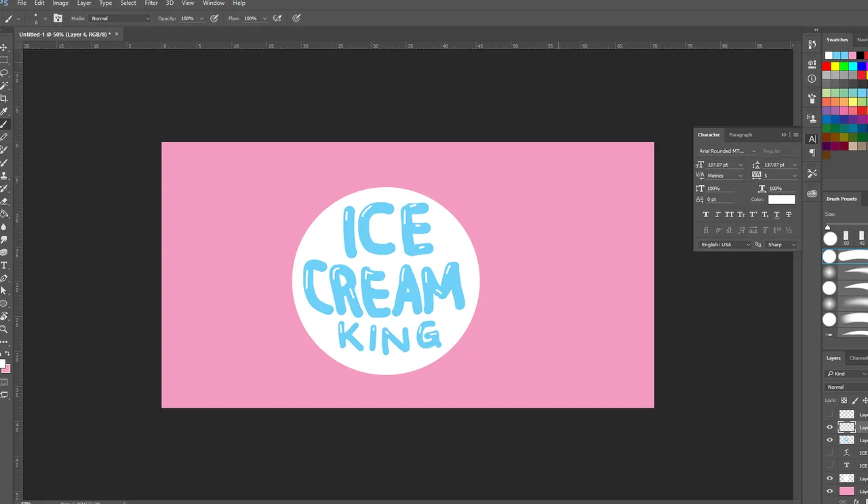Click the Faux Bold T button
868x504 pixels.
click(x=706, y=214)
